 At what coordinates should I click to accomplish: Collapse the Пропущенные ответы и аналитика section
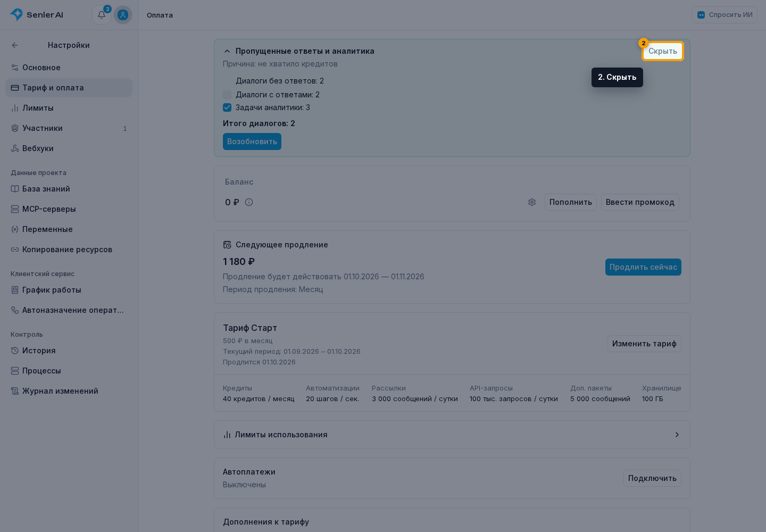point(227,51)
